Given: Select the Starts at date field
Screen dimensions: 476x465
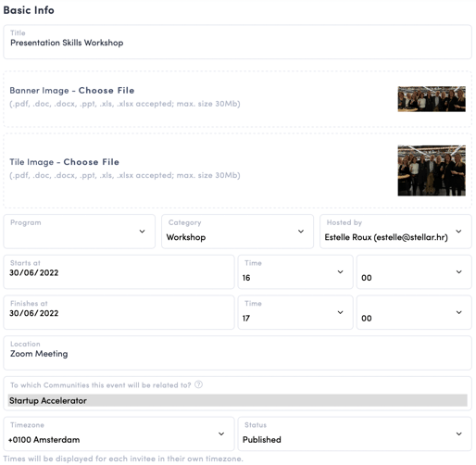Looking at the screenshot, I should (x=119, y=272).
